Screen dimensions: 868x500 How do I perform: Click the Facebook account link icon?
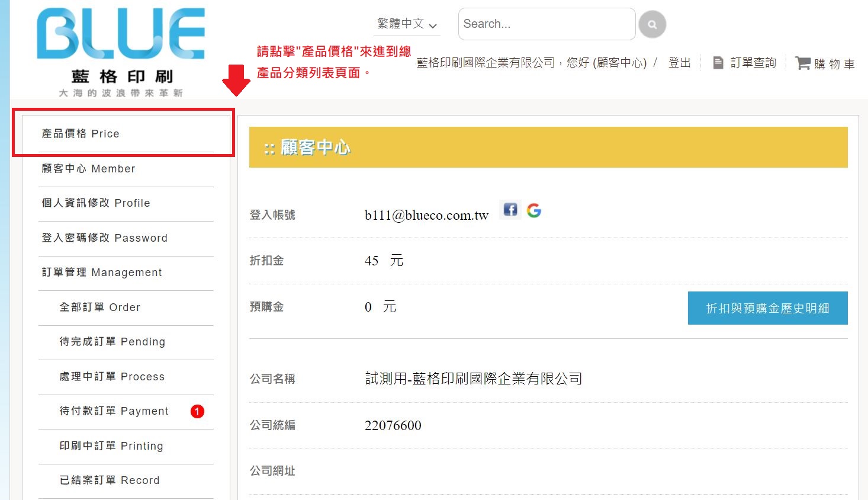[x=510, y=210]
